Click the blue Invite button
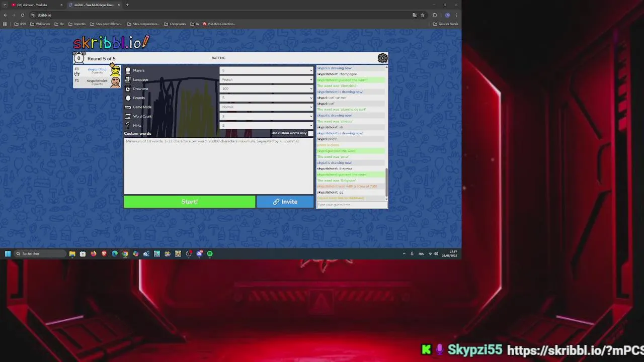The height and width of the screenshot is (362, 644). 285,202
